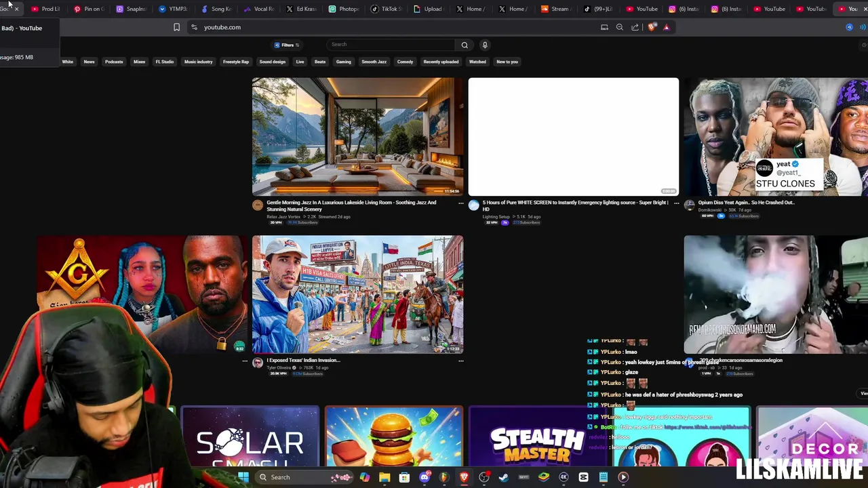Open CapCut from the taskbar

[583, 477]
